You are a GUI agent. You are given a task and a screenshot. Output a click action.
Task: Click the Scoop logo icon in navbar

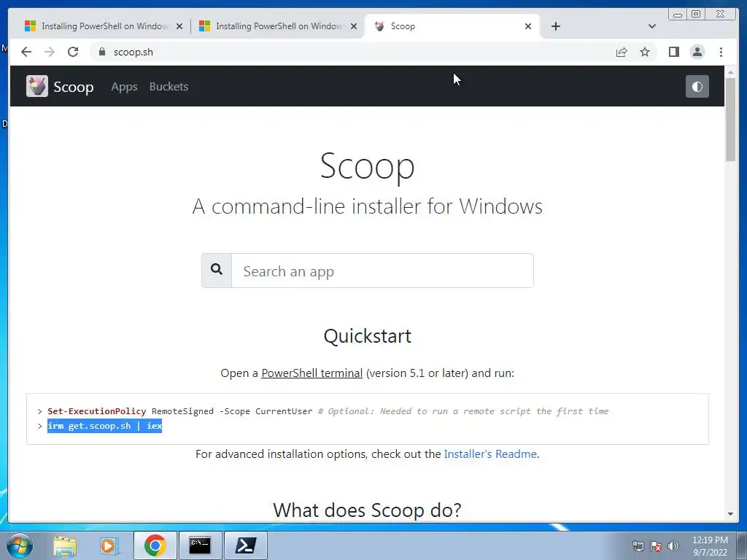click(37, 86)
